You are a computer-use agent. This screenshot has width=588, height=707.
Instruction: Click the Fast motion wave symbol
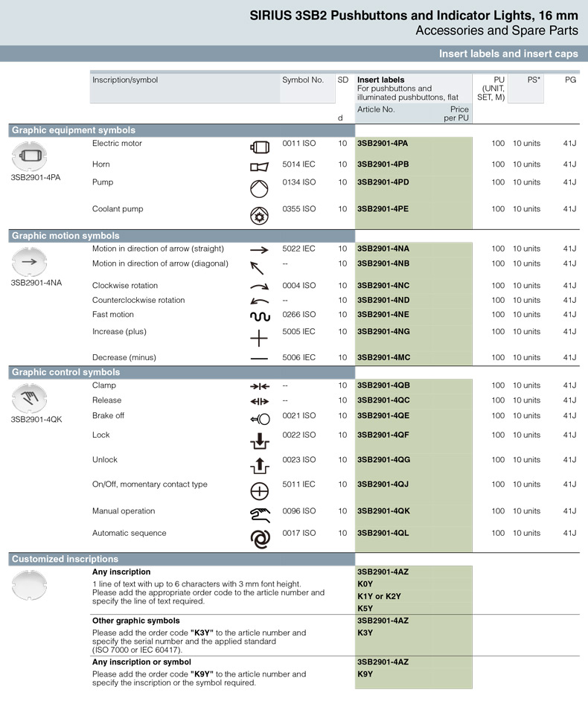pyautogui.click(x=258, y=316)
